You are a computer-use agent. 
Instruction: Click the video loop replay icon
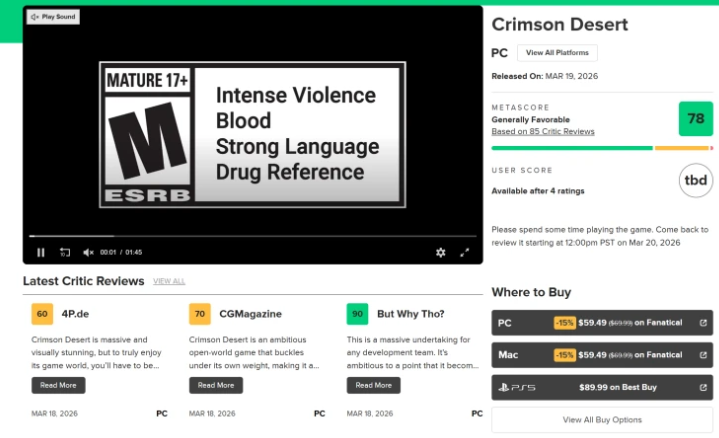click(65, 252)
